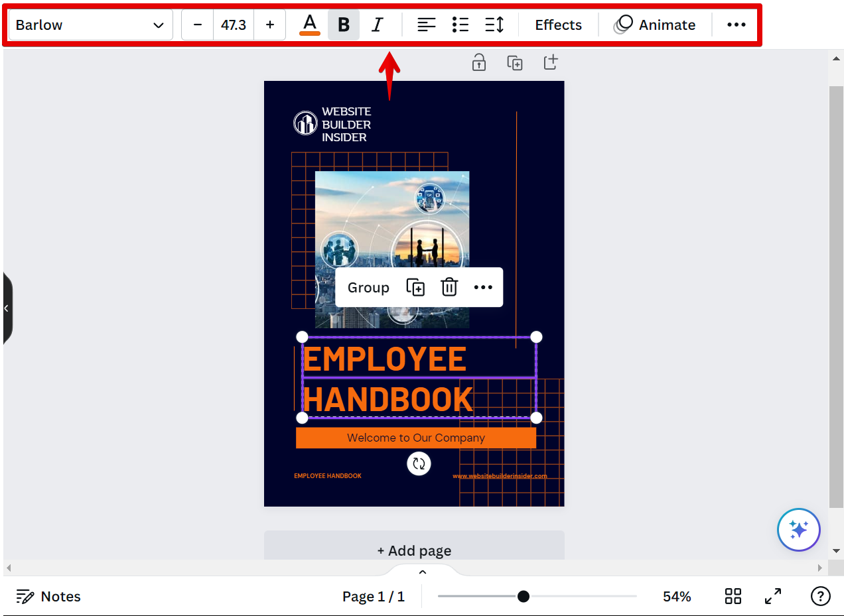Open the Animate options

[x=655, y=25]
